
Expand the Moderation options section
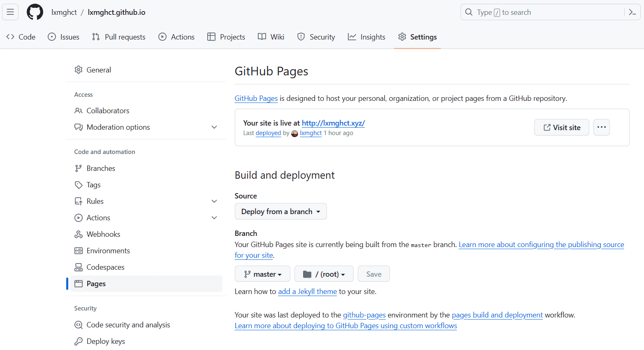pyautogui.click(x=214, y=127)
